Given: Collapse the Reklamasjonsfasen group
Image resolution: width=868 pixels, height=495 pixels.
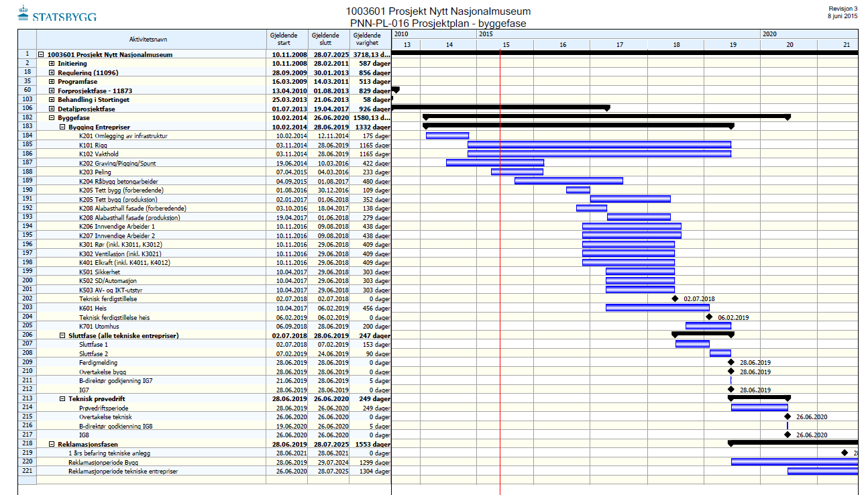Looking at the screenshot, I should (52, 444).
